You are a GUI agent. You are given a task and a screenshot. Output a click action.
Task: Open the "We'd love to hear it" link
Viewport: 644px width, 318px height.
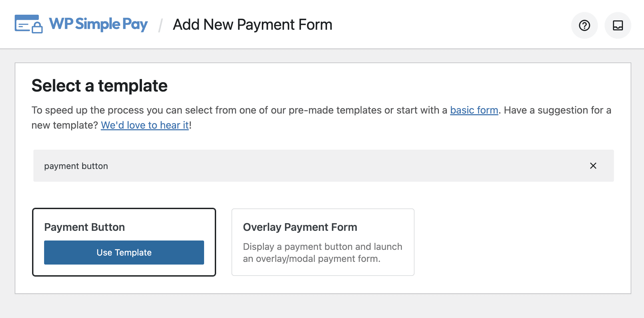145,125
